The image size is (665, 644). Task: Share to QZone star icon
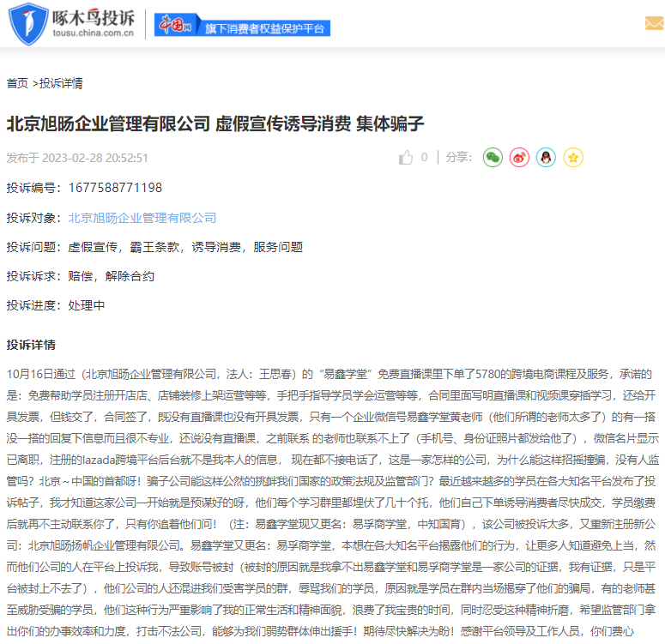click(573, 158)
